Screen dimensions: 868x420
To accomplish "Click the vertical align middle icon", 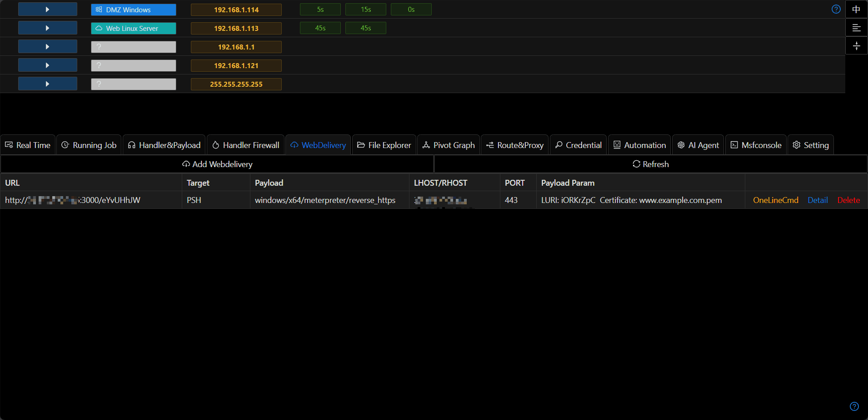I will point(856,46).
